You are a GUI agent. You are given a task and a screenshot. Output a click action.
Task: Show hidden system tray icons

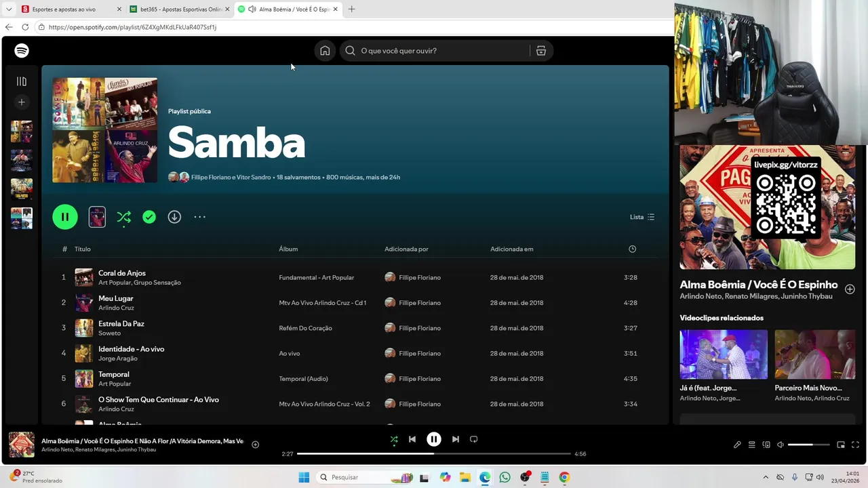tap(766, 477)
